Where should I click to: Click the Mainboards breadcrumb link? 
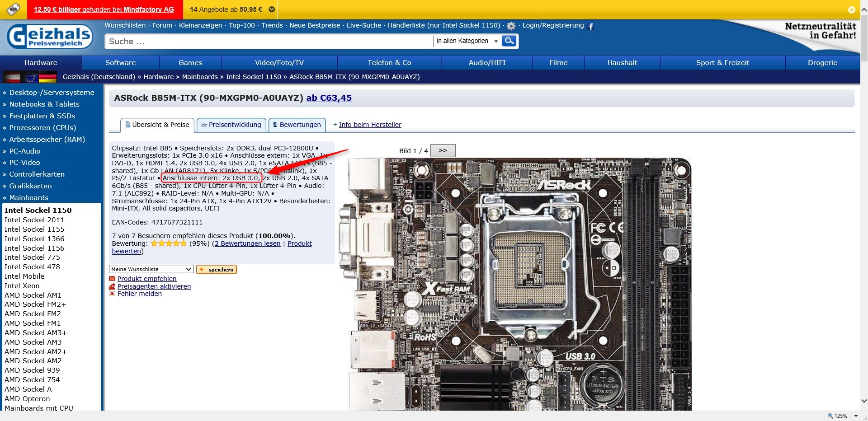pos(200,77)
